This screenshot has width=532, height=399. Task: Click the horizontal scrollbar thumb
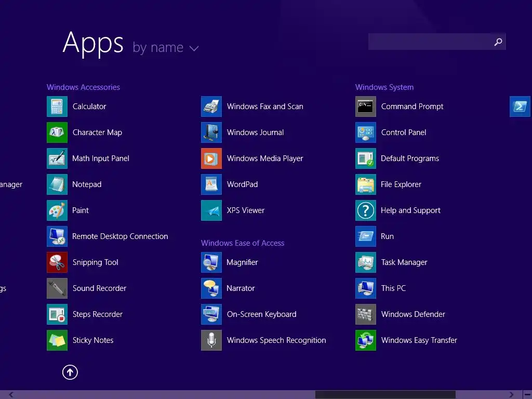click(x=385, y=395)
